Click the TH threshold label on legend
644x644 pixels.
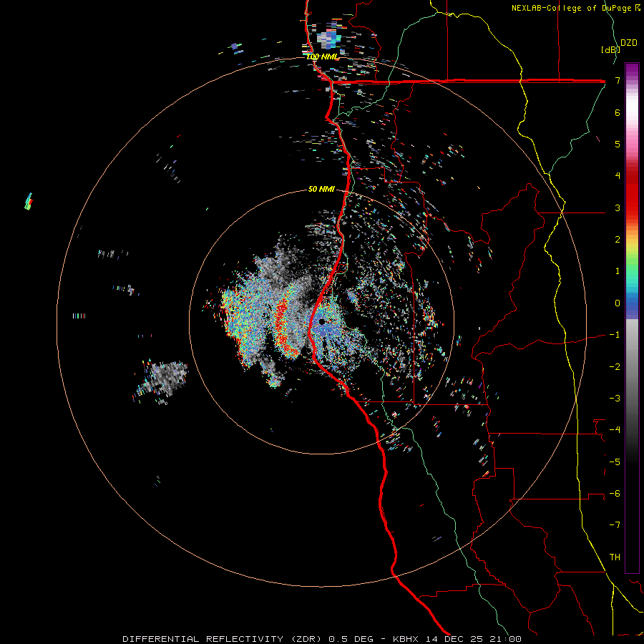coord(615,557)
